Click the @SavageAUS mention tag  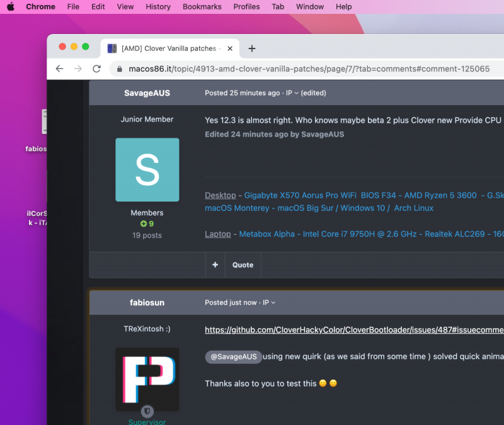pyautogui.click(x=234, y=357)
